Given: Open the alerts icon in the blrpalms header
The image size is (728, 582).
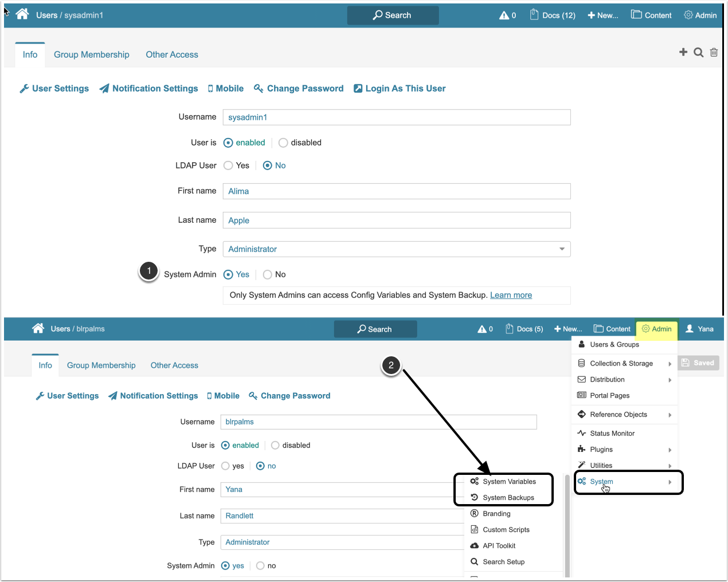Looking at the screenshot, I should [x=485, y=329].
